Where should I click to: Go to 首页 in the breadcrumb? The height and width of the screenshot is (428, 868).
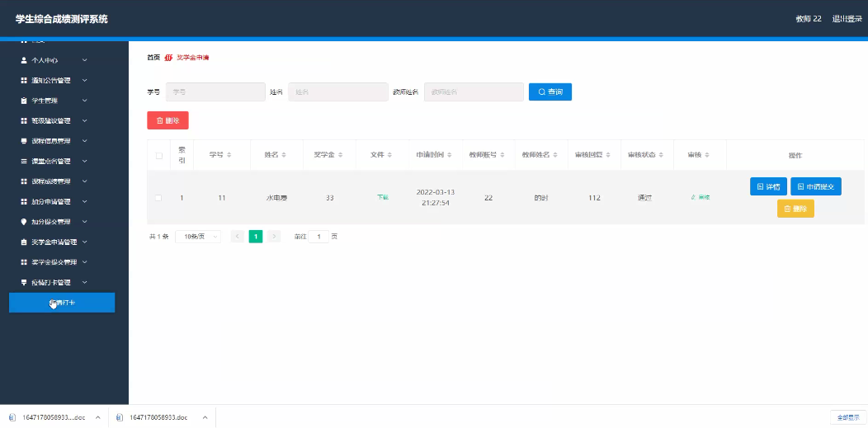153,58
